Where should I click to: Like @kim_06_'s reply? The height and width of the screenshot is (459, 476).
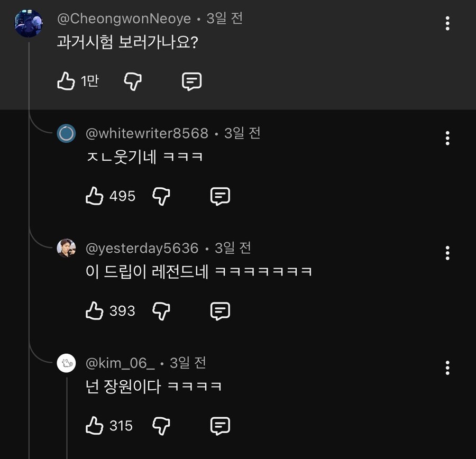tap(94, 425)
